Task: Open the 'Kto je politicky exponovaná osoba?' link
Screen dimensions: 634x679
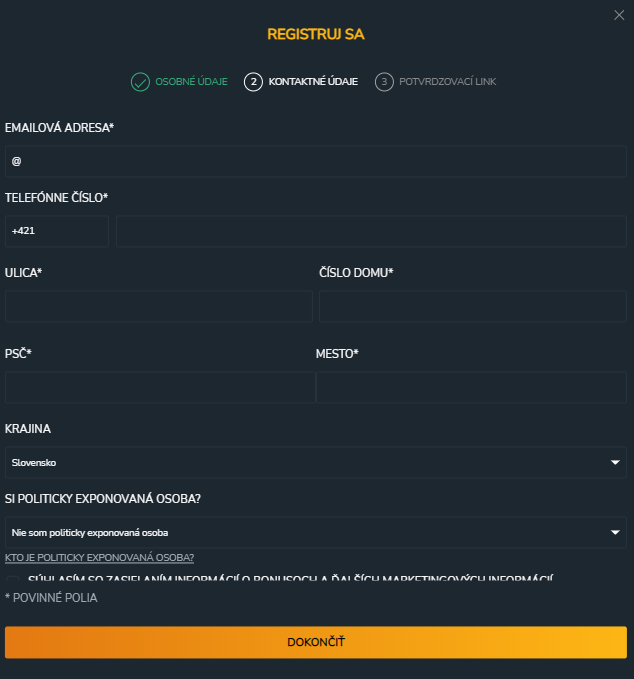Action: [x=99, y=557]
